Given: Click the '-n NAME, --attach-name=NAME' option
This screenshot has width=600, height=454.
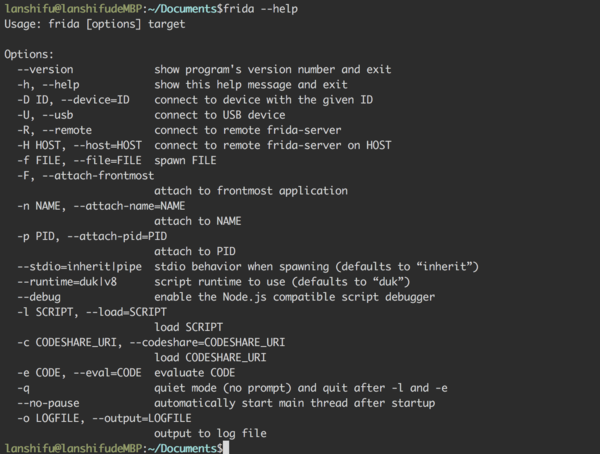Looking at the screenshot, I should (101, 205).
